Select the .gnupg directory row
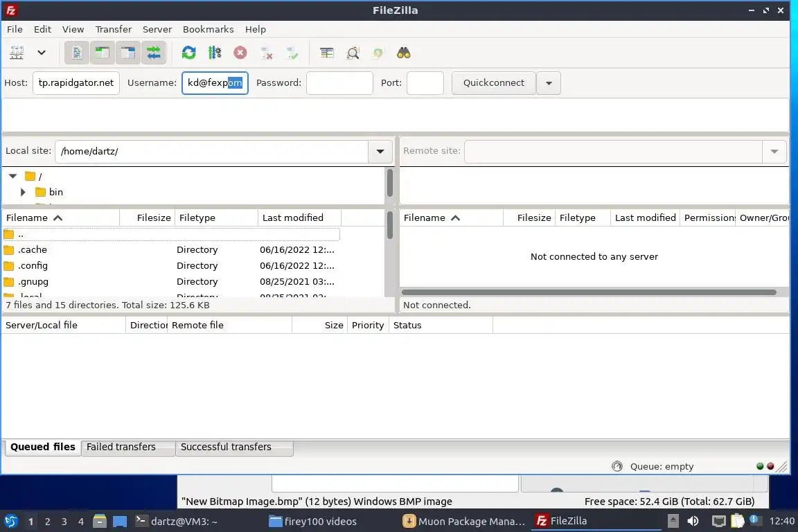The image size is (798, 532). (171, 281)
